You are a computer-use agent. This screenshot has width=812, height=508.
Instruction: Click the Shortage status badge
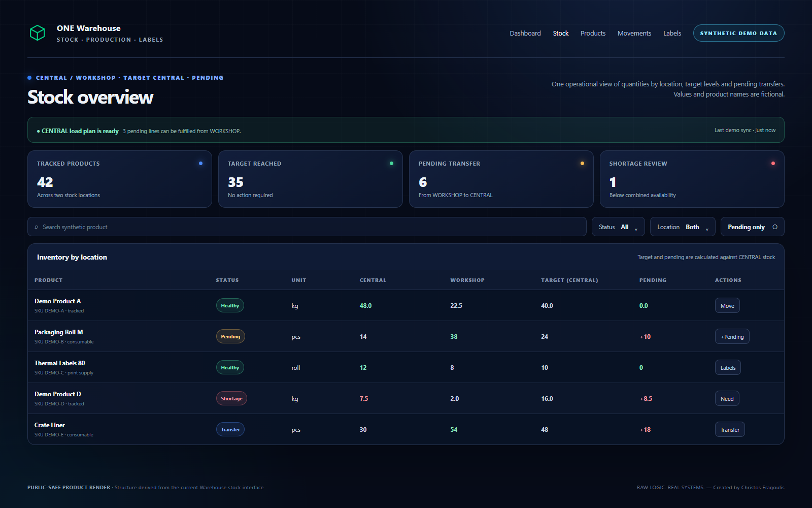click(x=231, y=399)
